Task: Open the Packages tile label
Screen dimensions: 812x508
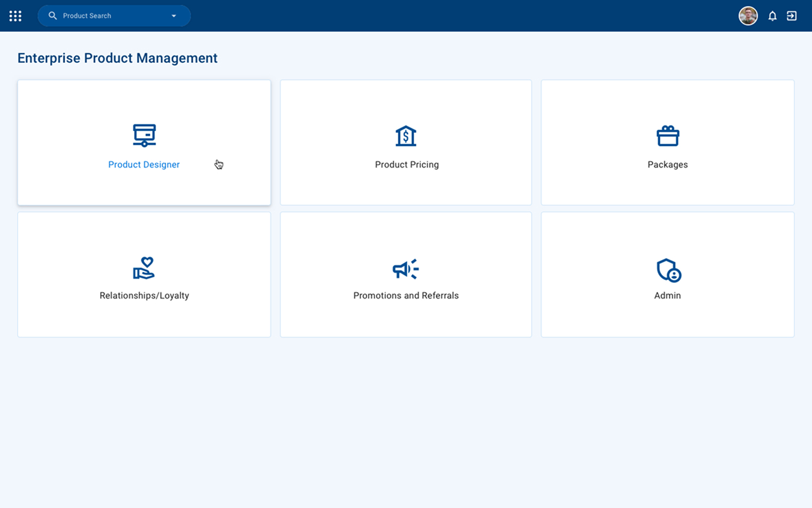Action: (x=668, y=165)
